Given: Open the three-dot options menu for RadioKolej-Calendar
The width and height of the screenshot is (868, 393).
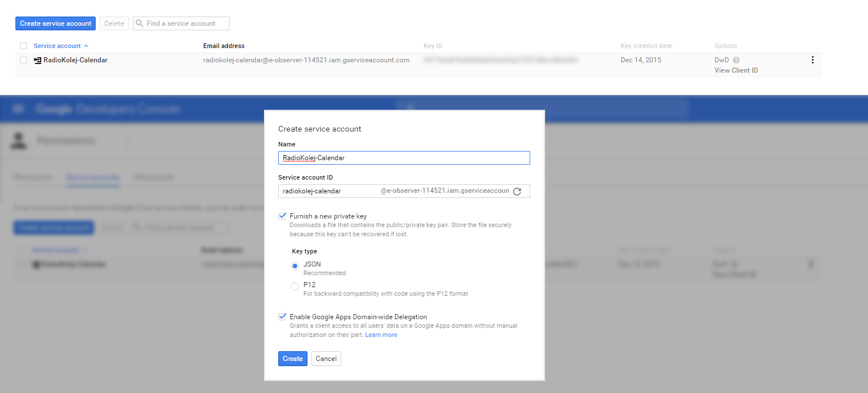Looking at the screenshot, I should pyautogui.click(x=812, y=59).
